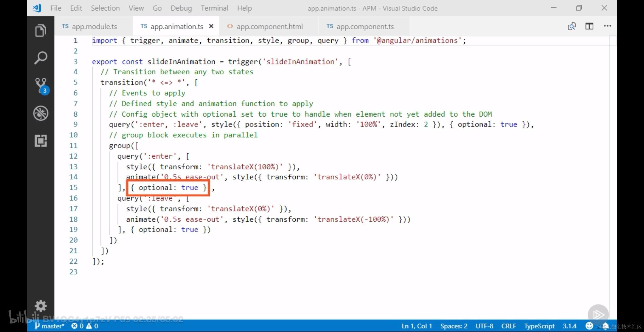Image resolution: width=644 pixels, height=332 pixels.
Task: Switch to the app.component.html tab
Action: point(269,27)
